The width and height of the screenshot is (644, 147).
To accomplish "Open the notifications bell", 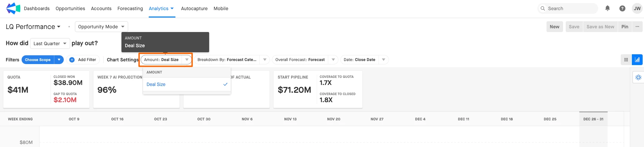I will (607, 8).
